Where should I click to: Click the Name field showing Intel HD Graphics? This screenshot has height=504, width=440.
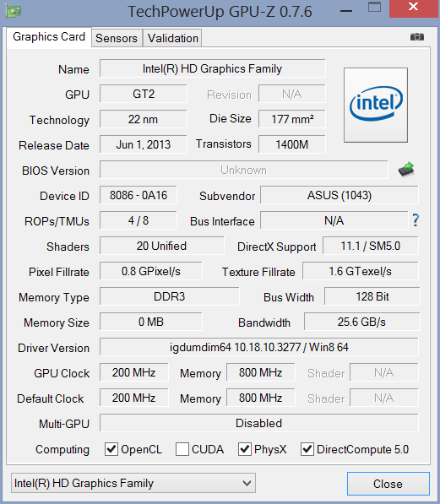click(x=212, y=68)
